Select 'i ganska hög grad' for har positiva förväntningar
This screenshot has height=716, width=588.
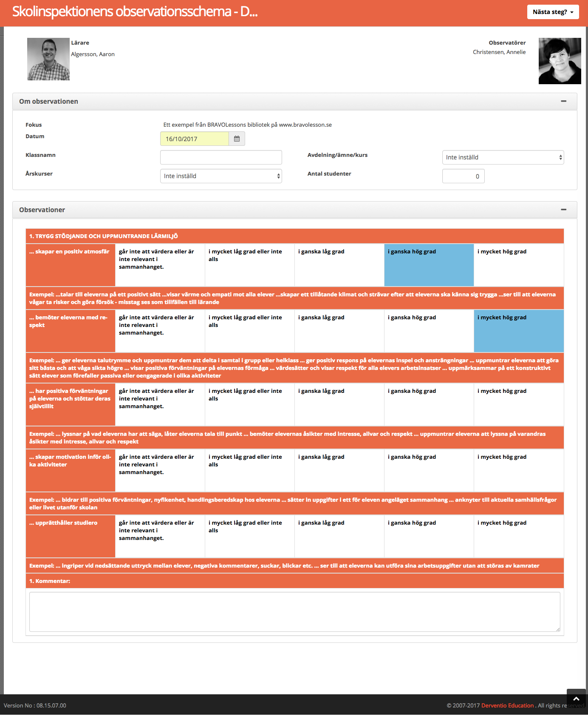tap(429, 404)
